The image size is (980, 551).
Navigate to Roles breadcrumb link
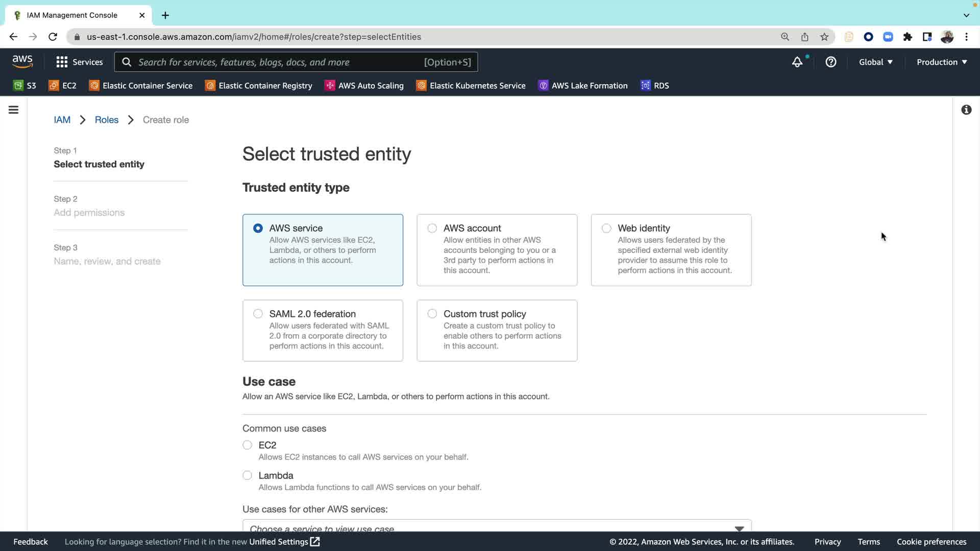[x=106, y=120]
